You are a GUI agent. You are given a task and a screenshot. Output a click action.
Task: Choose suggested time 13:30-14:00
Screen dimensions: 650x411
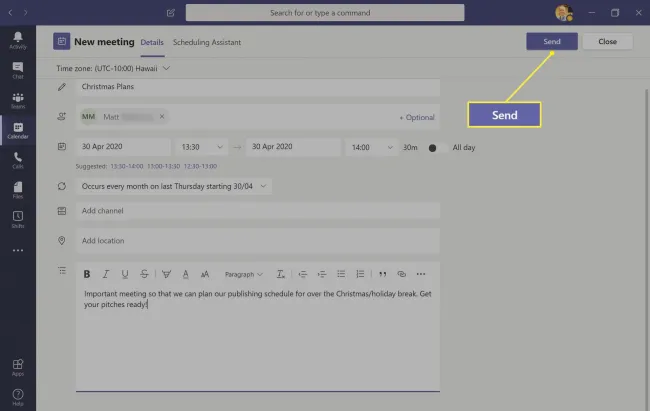(x=126, y=166)
